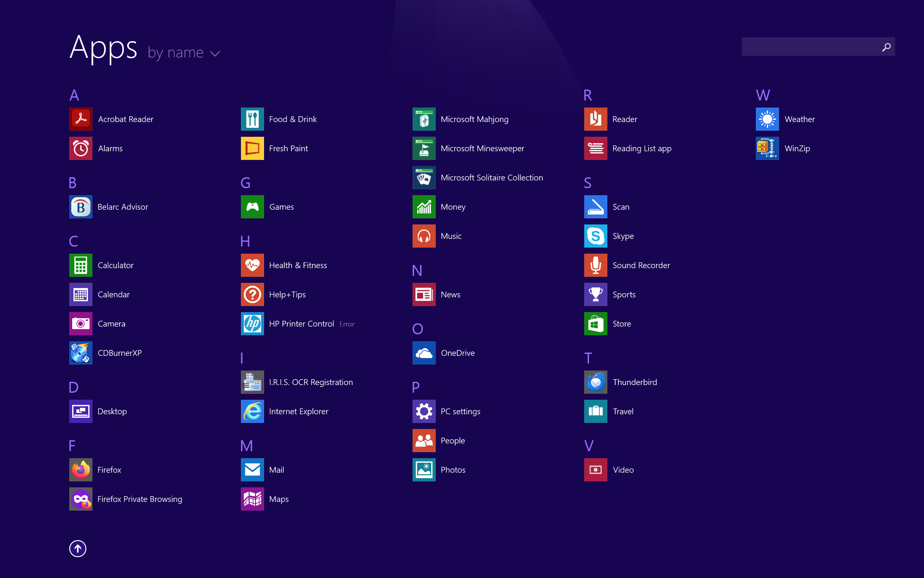
Task: Select the 'P' section letter header
Action: point(416,387)
